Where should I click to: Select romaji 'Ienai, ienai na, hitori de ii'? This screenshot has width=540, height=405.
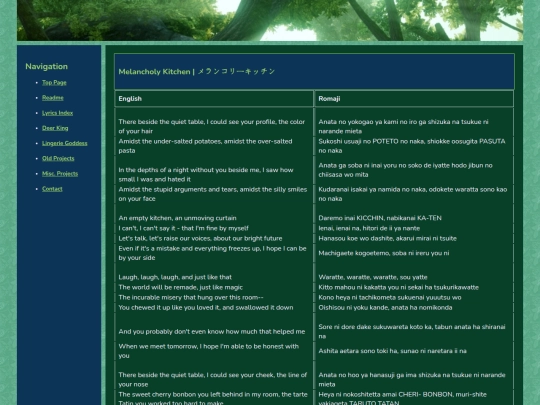tap(369, 228)
